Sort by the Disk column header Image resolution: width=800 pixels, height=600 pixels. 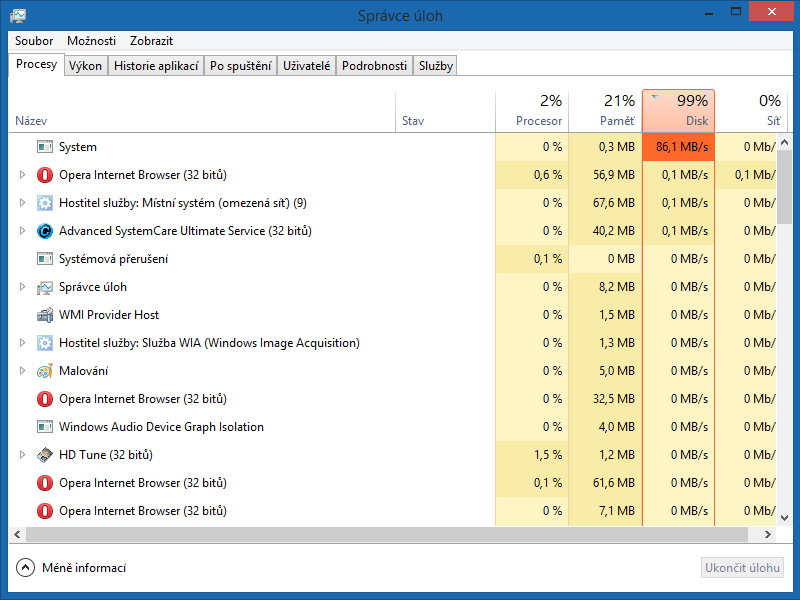point(678,111)
